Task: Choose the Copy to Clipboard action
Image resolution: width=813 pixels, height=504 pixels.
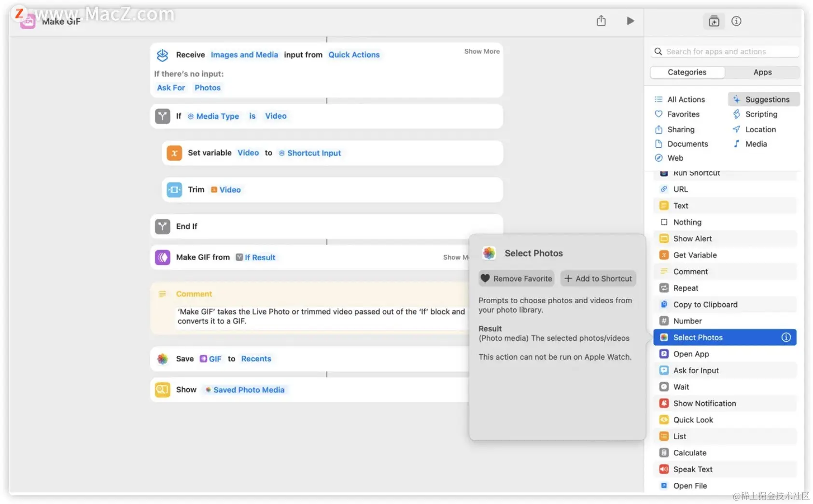Action: [x=725, y=305]
